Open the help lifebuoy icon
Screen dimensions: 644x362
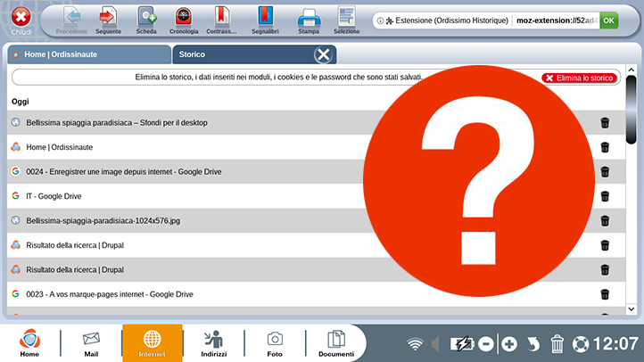[581, 344]
